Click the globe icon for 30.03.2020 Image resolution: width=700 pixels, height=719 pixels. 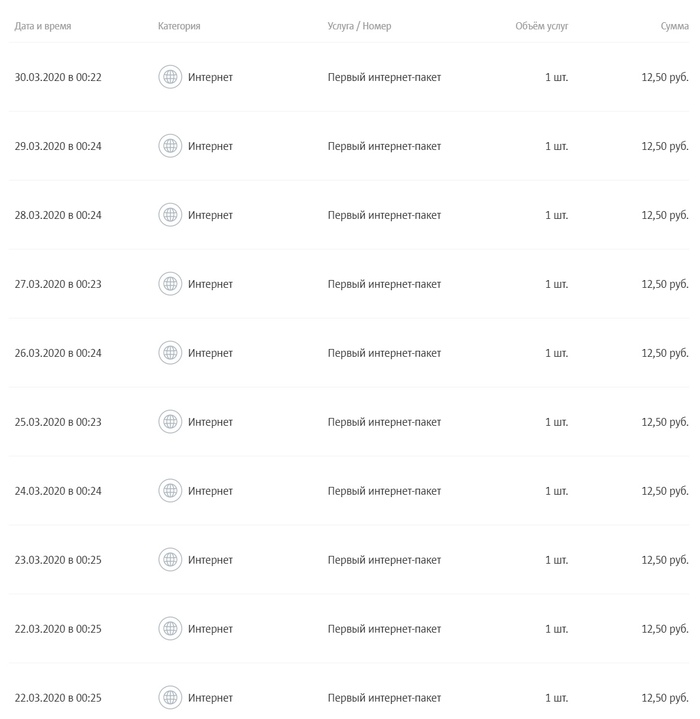pyautogui.click(x=170, y=77)
